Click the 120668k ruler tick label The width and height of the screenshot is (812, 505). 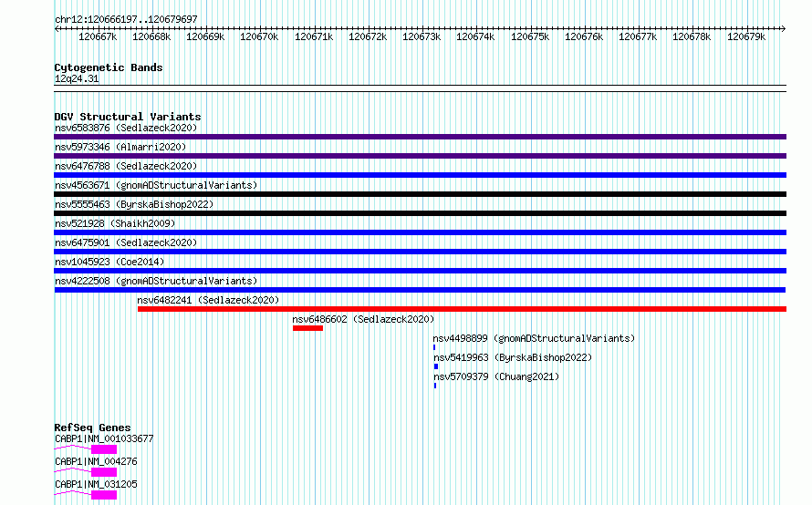151,36
